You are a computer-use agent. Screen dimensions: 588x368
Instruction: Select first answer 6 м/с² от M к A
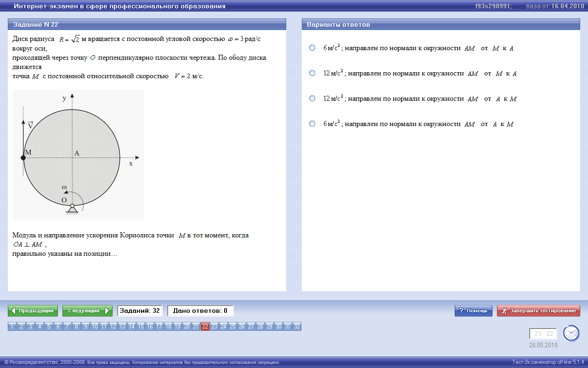[312, 48]
